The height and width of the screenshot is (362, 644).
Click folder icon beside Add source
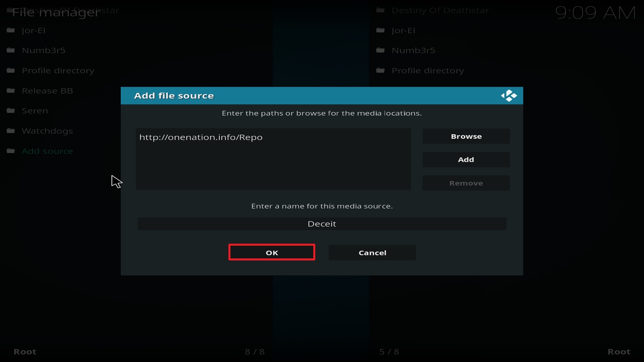click(11, 151)
